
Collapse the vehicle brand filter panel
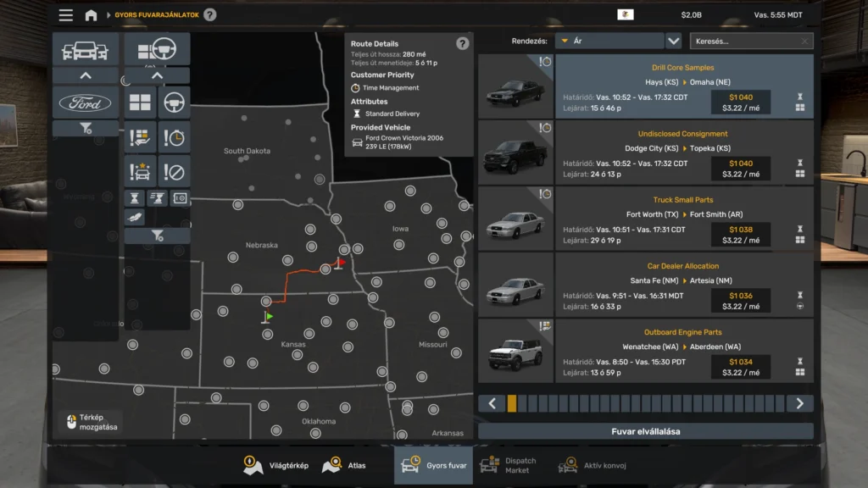(86, 75)
